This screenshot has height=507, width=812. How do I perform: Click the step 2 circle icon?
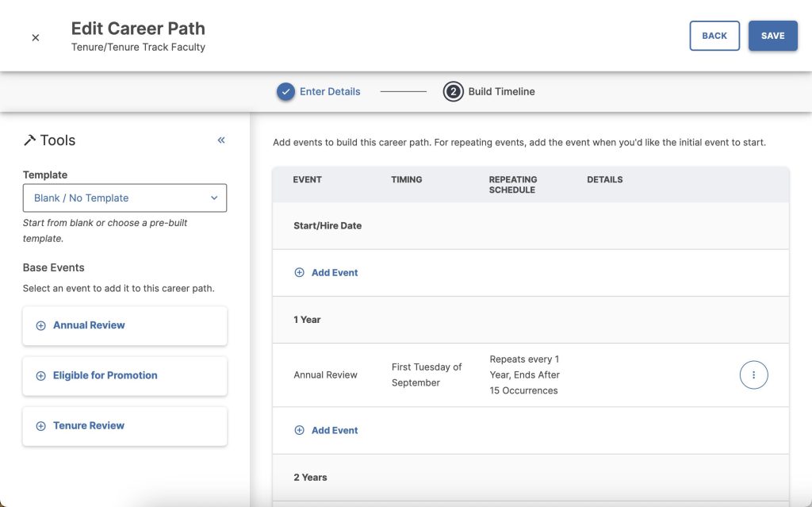(453, 92)
